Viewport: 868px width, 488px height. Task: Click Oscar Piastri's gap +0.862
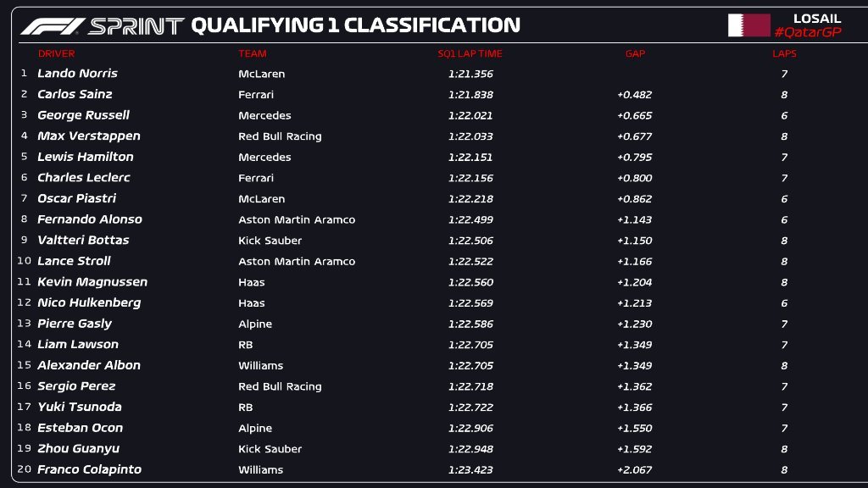click(634, 199)
